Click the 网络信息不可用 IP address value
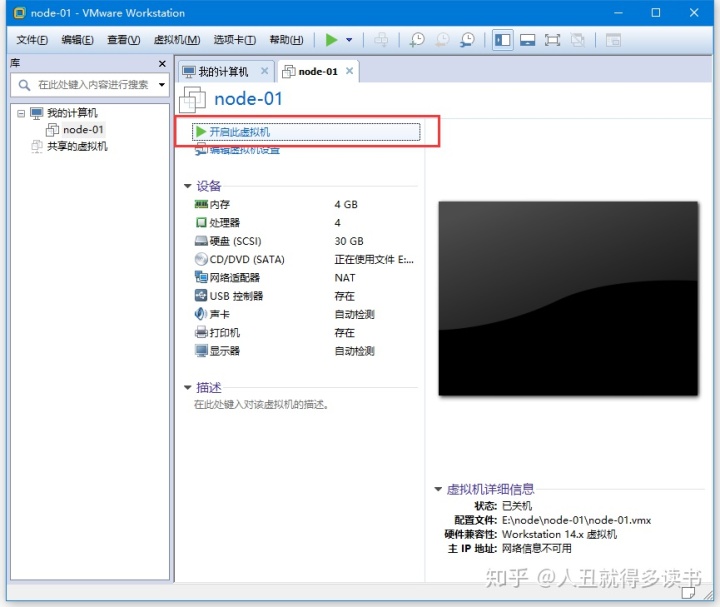The height and width of the screenshot is (607, 720). coord(537,549)
